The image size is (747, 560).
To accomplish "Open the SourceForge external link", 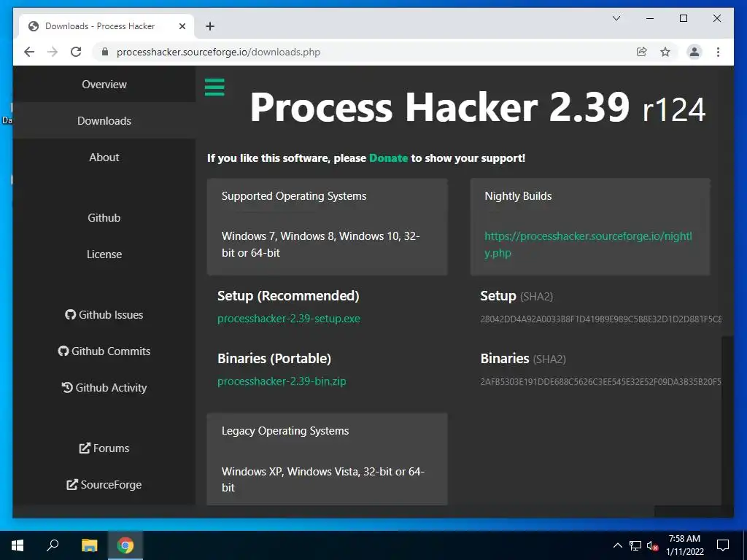I will (x=104, y=485).
